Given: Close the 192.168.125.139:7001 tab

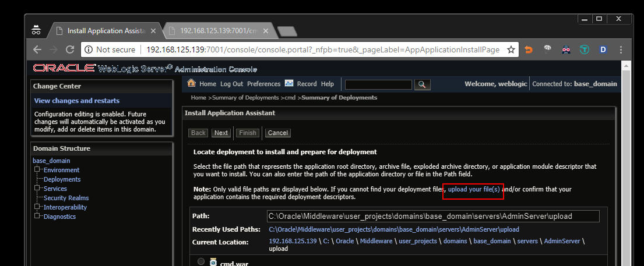Looking at the screenshot, I should (x=265, y=31).
